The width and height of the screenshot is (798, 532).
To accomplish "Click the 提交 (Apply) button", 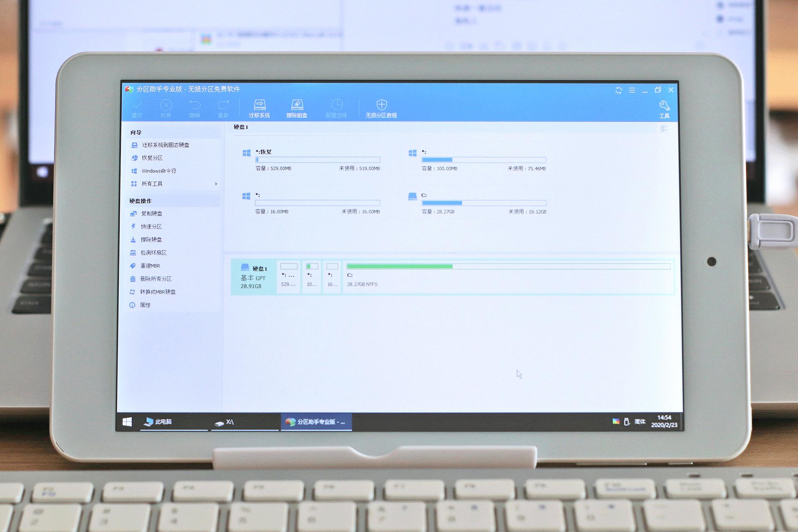I will point(137,108).
